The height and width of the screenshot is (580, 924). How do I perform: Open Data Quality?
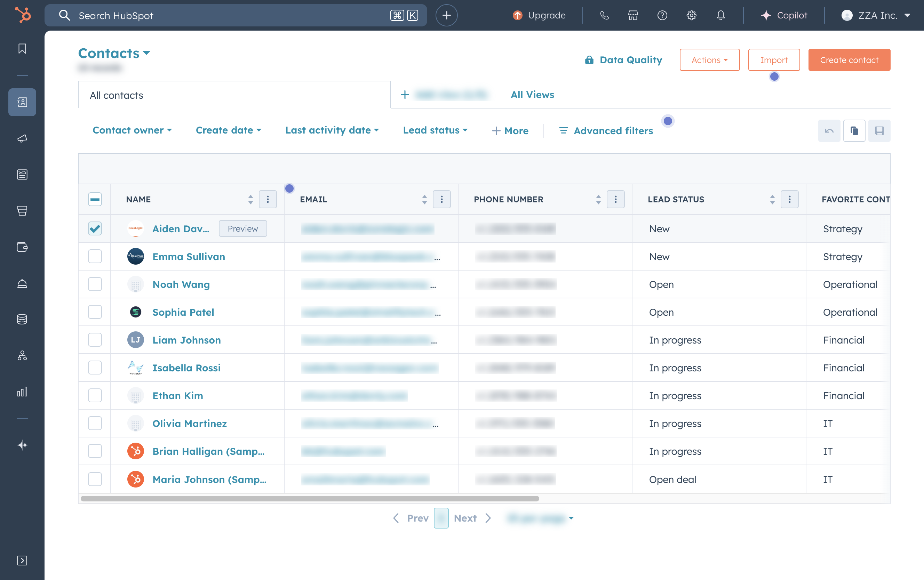(623, 60)
